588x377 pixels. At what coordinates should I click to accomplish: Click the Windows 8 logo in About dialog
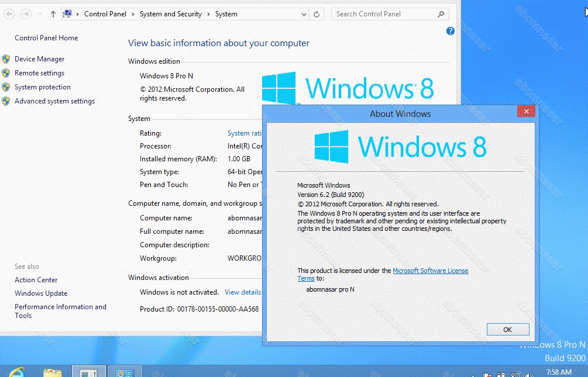[400, 147]
